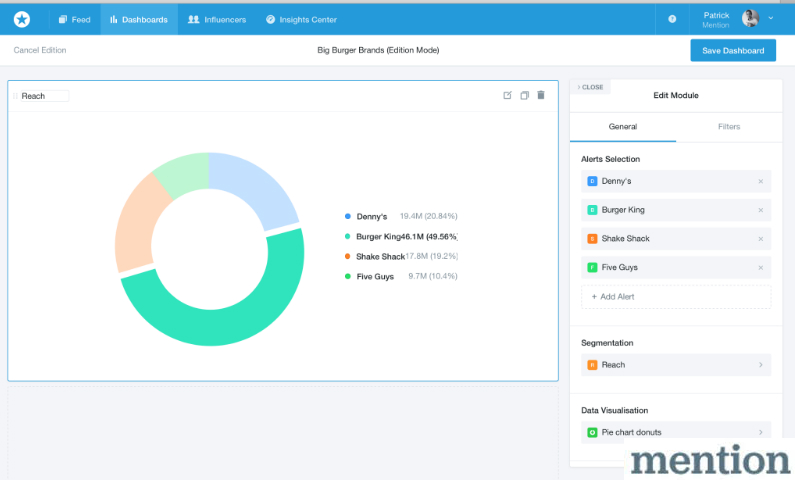This screenshot has height=480, width=795.
Task: Switch to the Filters tab
Action: pos(729,127)
